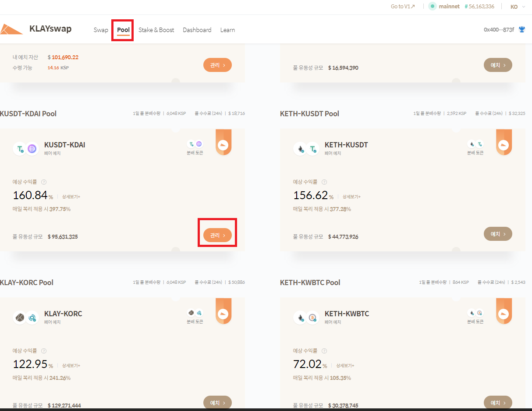532x411 pixels.
Task: Click the $16,594,390 pool liquidity value
Action: (343, 68)
